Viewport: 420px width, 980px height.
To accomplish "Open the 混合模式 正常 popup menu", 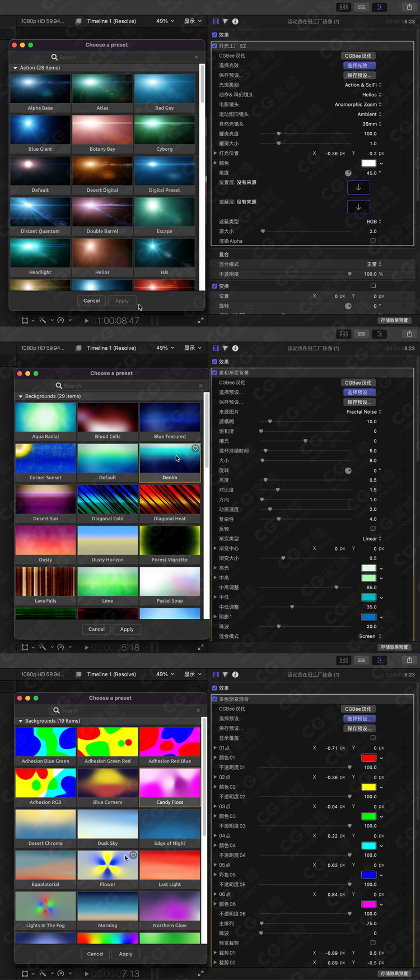I will point(374,264).
